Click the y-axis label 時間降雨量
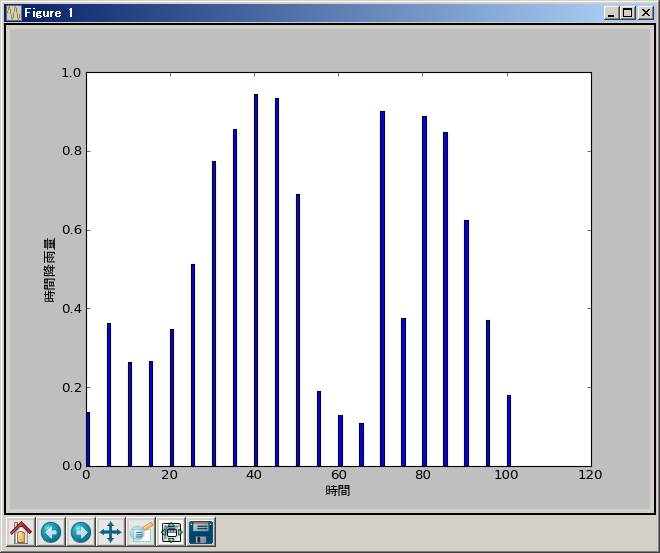 (x=50, y=270)
